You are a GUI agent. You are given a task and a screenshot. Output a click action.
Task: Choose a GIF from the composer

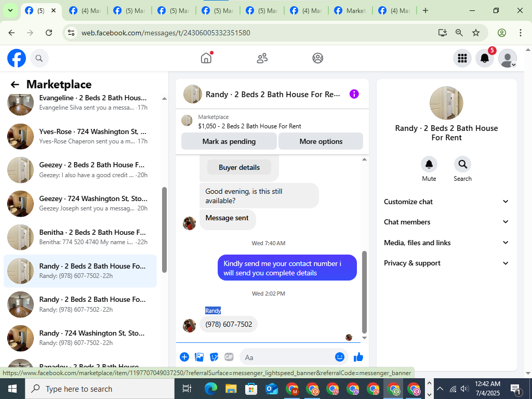[x=229, y=357]
